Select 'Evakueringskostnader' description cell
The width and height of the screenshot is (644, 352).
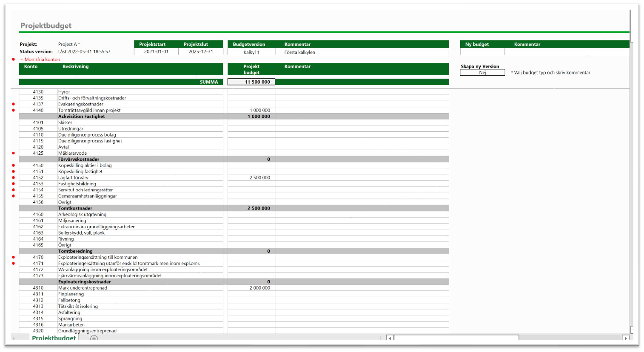[x=140, y=104]
